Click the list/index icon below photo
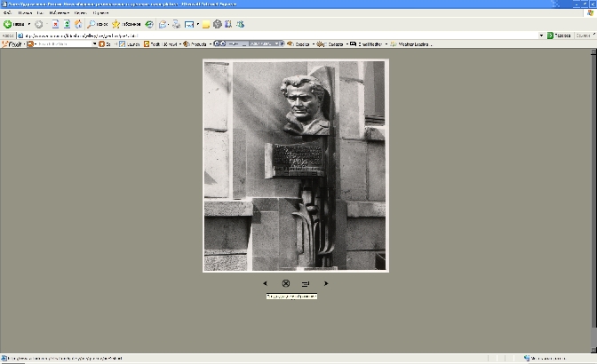The width and height of the screenshot is (597, 364). 306,284
